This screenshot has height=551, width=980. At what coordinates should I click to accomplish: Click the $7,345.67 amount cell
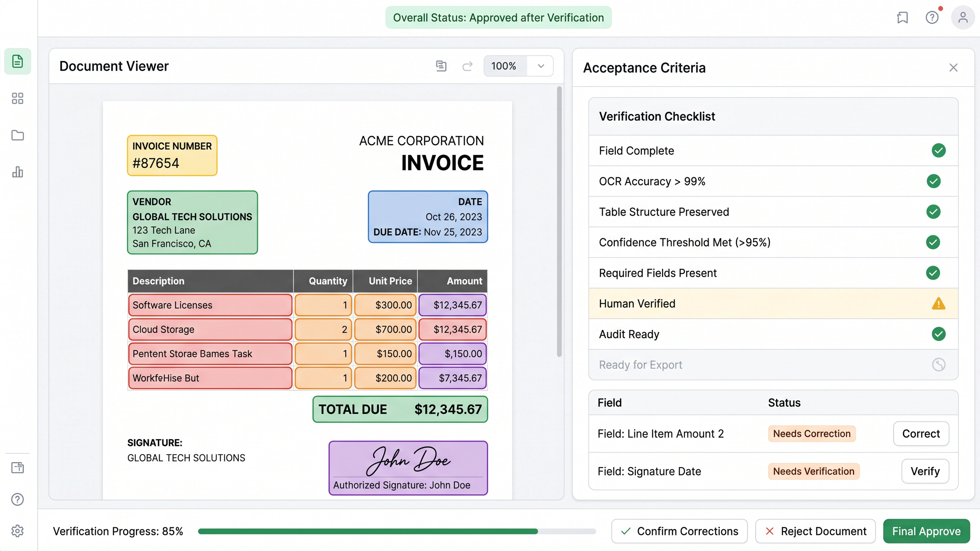pos(453,378)
